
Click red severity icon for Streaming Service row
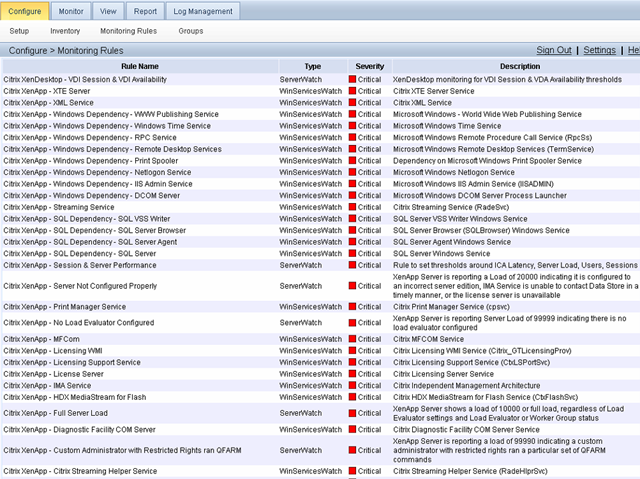tap(352, 207)
